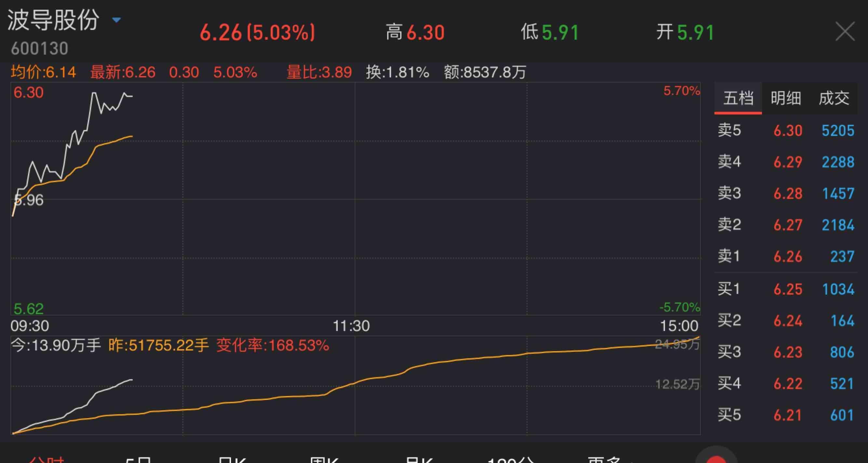The image size is (868, 463).
Task: Close the landscape chart with the X icon
Action: (846, 31)
